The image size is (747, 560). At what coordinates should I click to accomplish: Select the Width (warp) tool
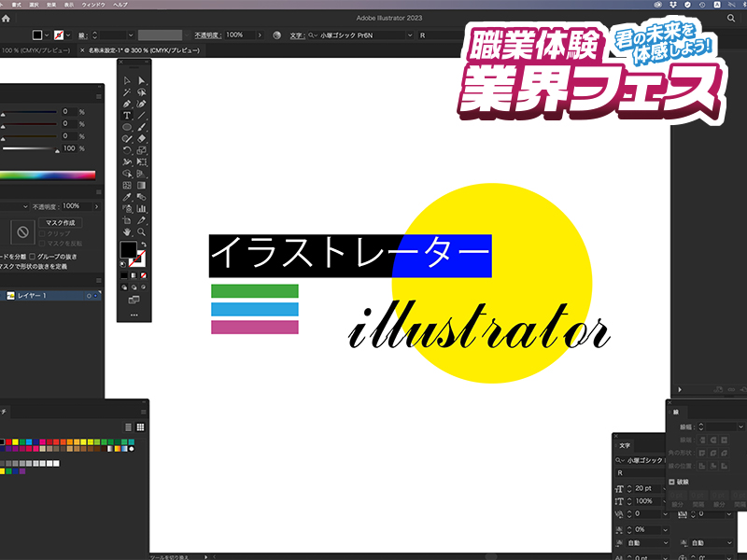click(127, 161)
